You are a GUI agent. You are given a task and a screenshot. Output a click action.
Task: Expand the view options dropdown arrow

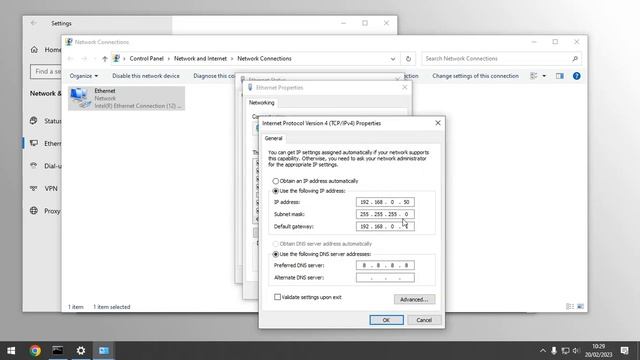point(544,76)
